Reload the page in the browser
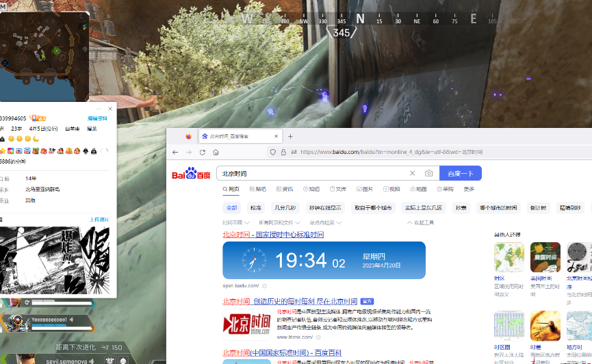This screenshot has height=364, width=592. [x=203, y=152]
